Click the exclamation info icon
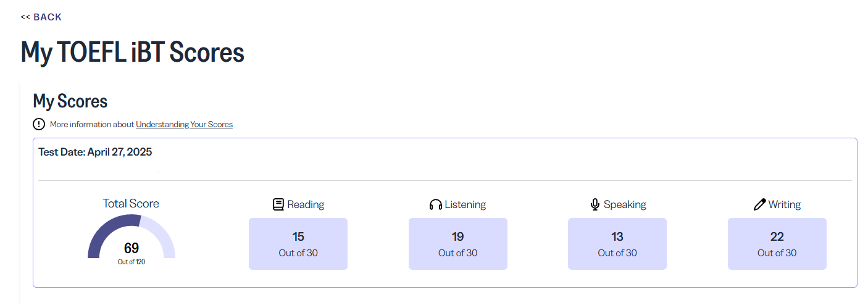 [x=39, y=124]
